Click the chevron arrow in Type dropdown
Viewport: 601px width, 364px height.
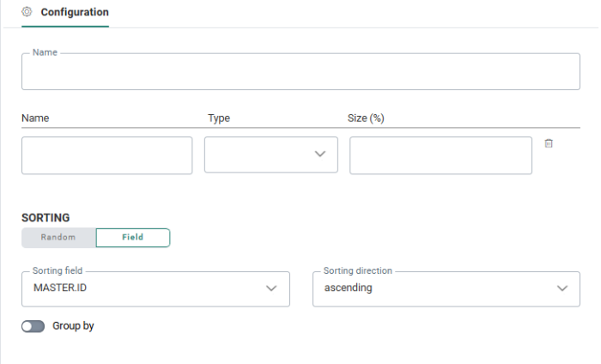[320, 155]
